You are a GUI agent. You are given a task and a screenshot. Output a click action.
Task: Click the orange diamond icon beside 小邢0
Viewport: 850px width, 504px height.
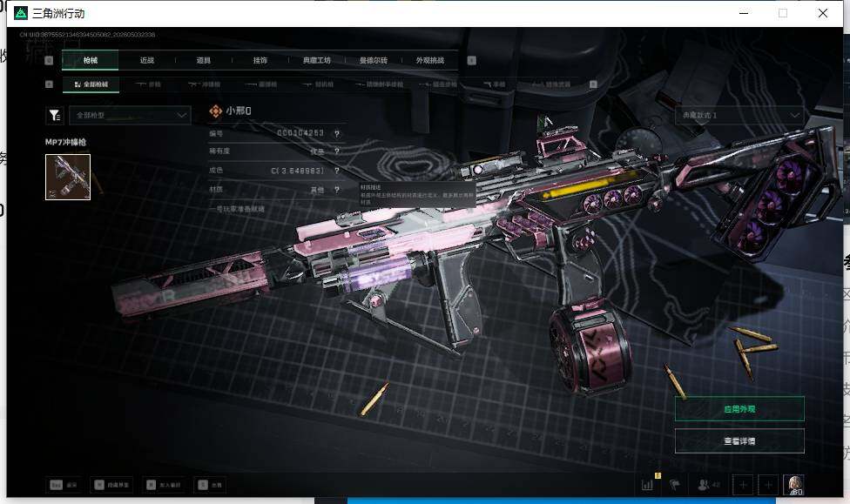[x=216, y=111]
